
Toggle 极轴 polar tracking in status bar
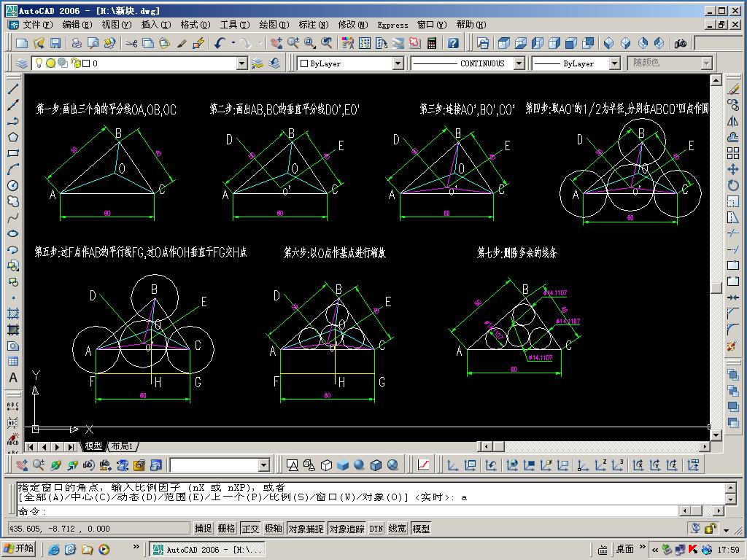click(274, 529)
